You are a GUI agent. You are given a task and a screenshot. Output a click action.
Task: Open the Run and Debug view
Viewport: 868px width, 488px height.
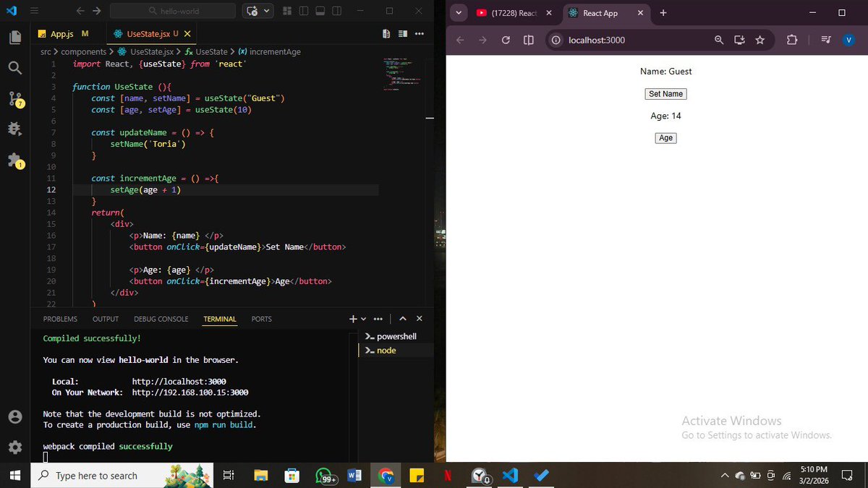point(15,129)
